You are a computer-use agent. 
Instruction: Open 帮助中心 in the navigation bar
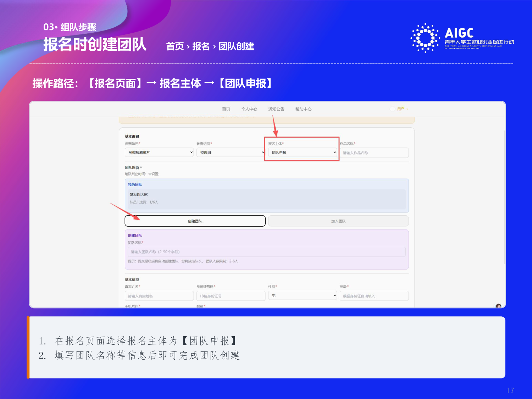[303, 109]
